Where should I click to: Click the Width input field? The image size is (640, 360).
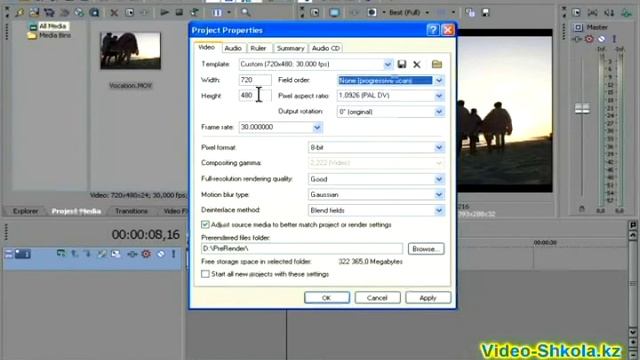point(255,80)
